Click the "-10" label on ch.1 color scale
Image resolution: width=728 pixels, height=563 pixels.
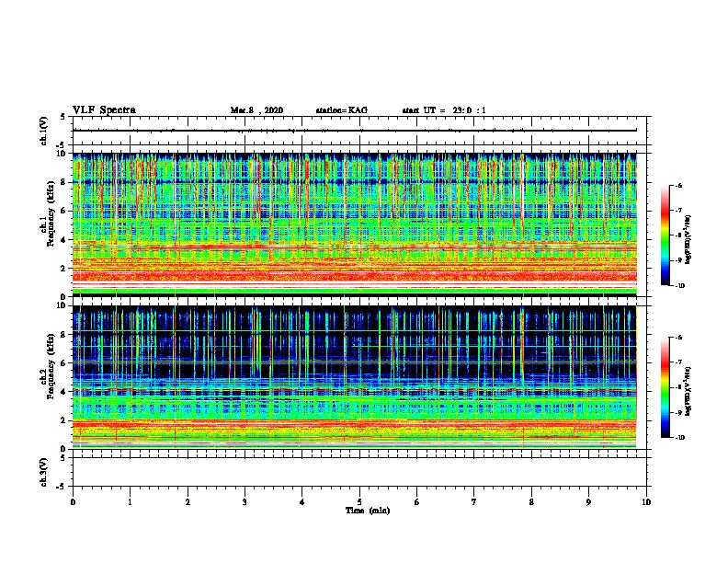[x=679, y=286]
